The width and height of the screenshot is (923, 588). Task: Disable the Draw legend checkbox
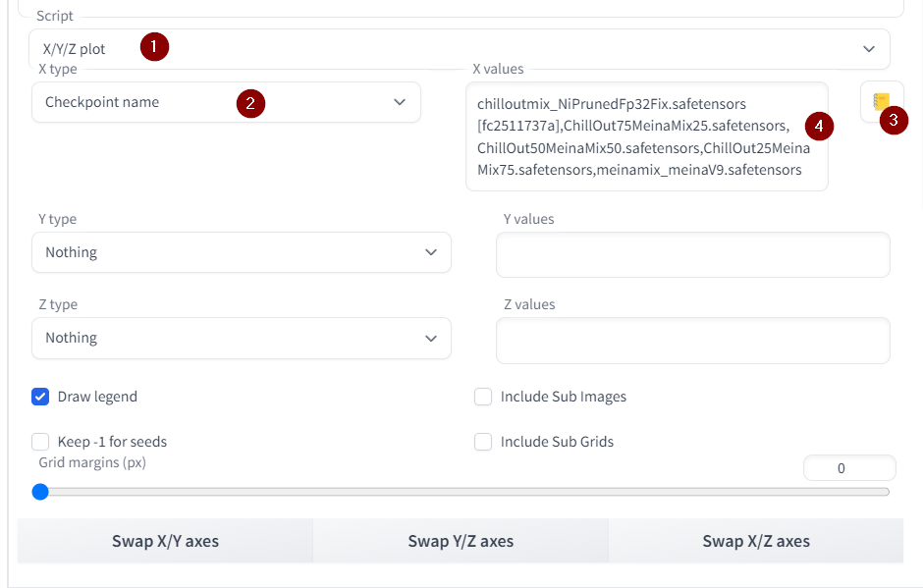pyautogui.click(x=41, y=397)
